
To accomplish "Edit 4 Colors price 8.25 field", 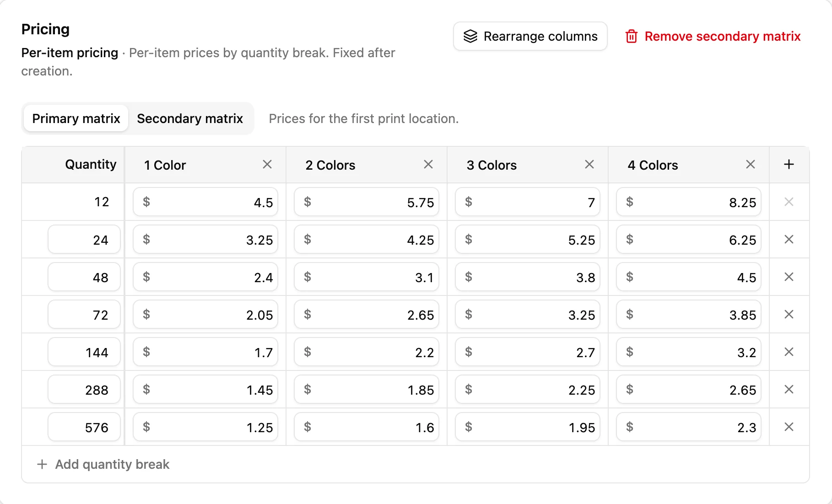I will click(689, 202).
